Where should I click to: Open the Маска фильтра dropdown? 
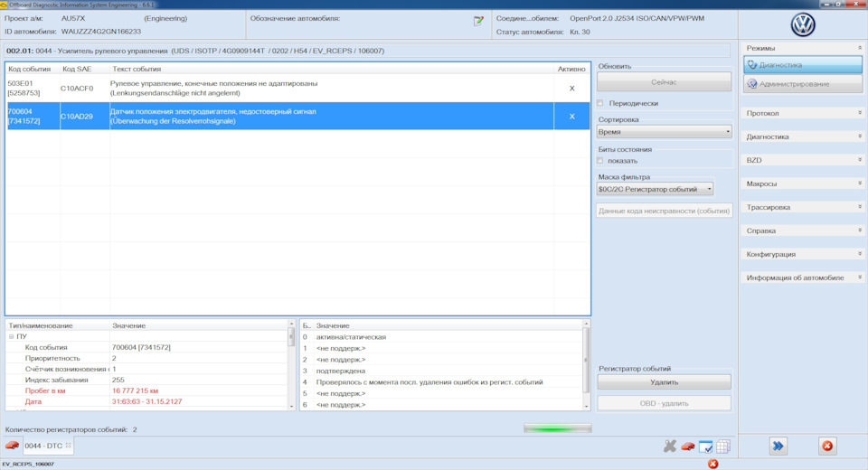(x=655, y=189)
